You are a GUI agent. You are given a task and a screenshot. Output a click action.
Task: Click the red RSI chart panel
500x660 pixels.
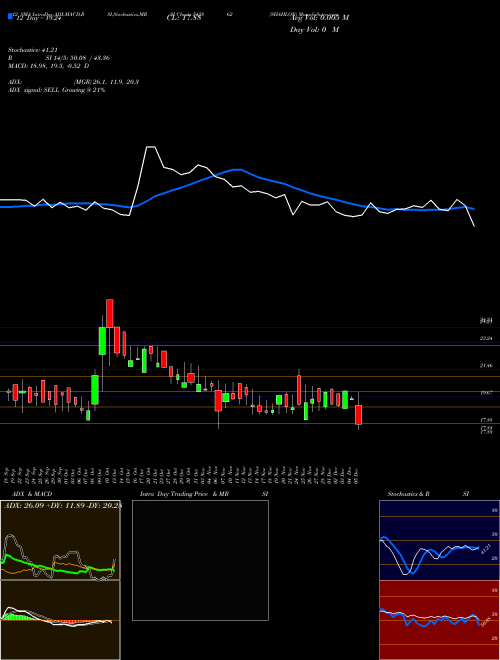439,620
